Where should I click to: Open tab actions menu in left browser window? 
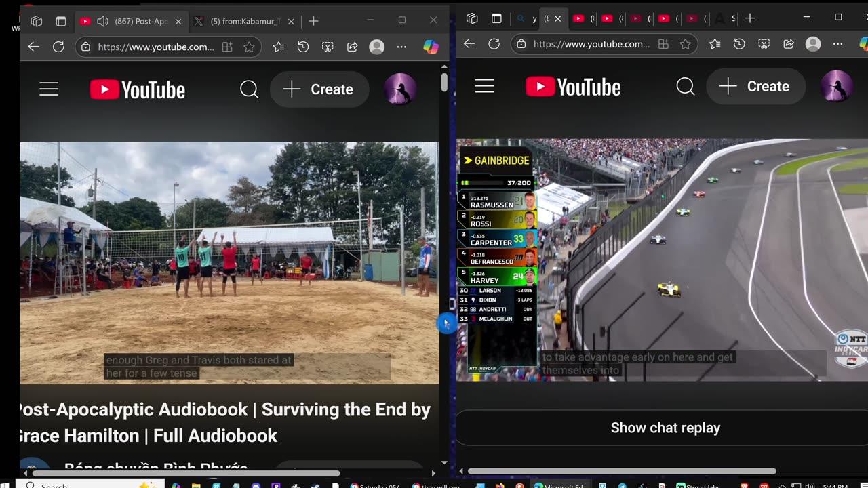(x=61, y=21)
